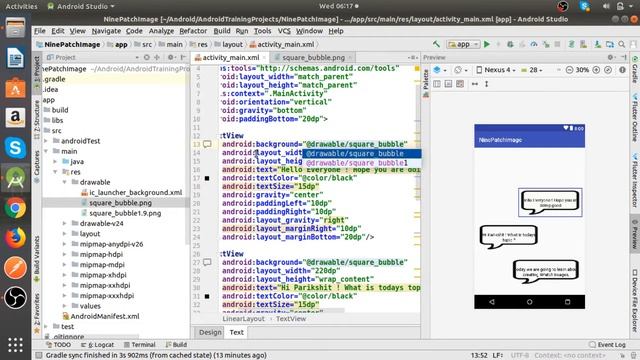Collapse the drawable folder

pyautogui.click(x=64, y=182)
